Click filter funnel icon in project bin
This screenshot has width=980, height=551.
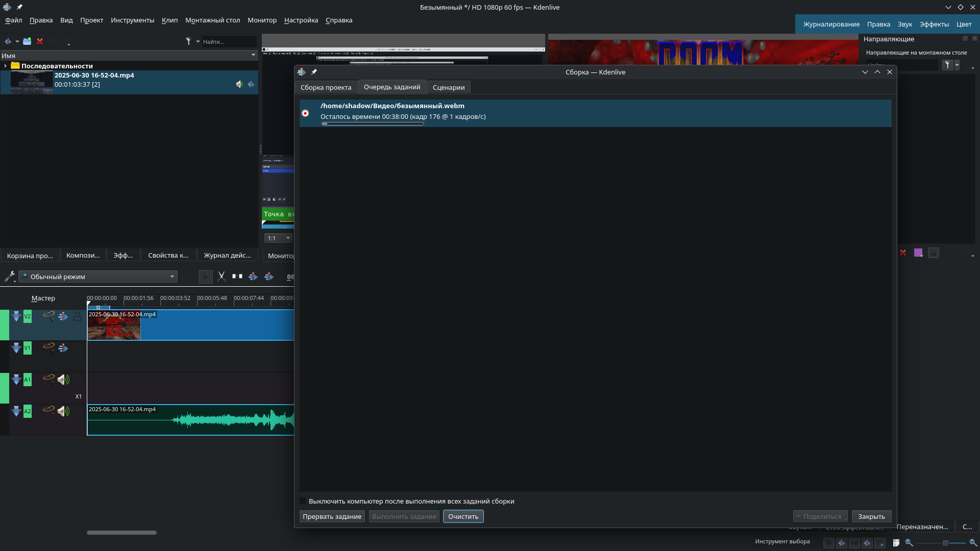tap(188, 41)
